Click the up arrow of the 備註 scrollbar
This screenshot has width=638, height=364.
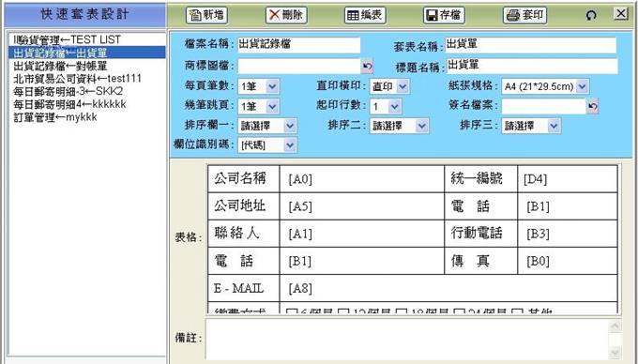[x=615, y=326]
